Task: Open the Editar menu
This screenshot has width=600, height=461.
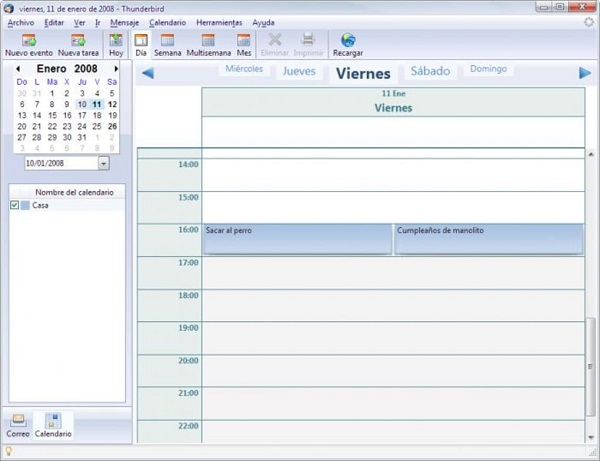Action: pyautogui.click(x=54, y=23)
